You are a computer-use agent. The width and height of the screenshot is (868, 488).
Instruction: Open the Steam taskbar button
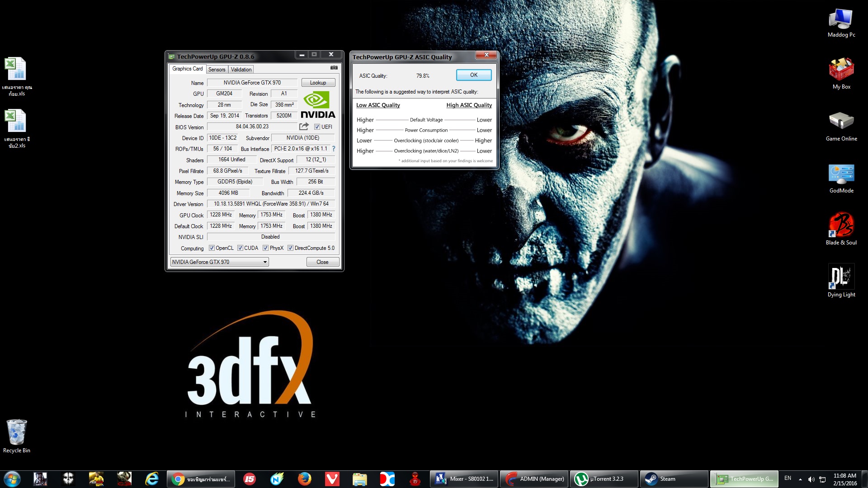(x=674, y=479)
